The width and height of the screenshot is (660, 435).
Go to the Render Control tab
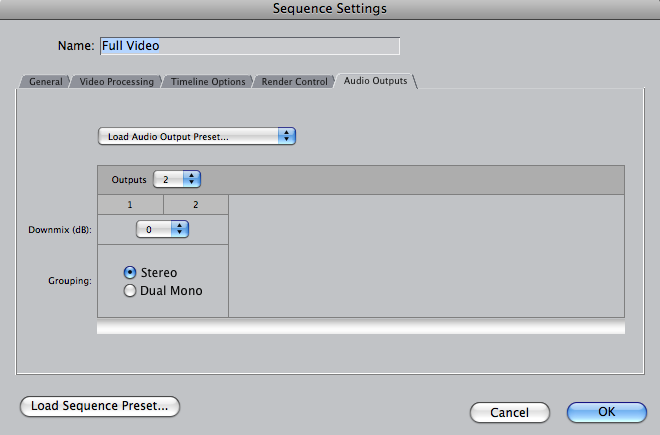tap(294, 81)
